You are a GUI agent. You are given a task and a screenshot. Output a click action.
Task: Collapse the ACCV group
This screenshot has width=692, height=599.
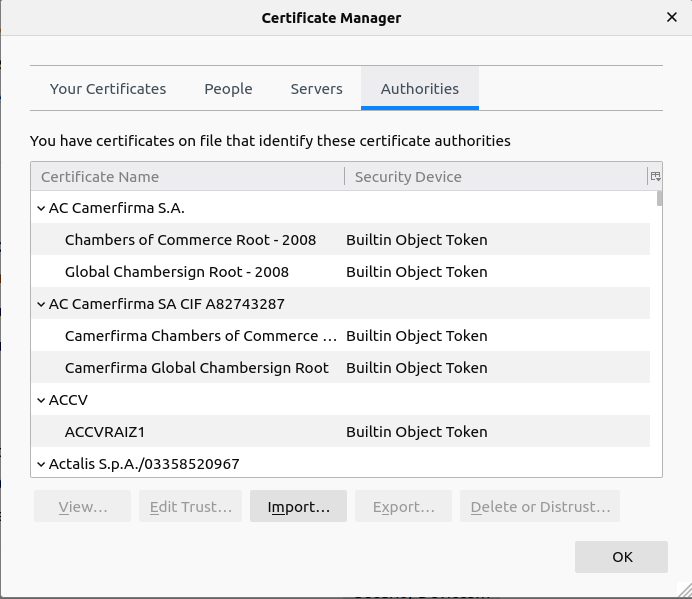[41, 400]
